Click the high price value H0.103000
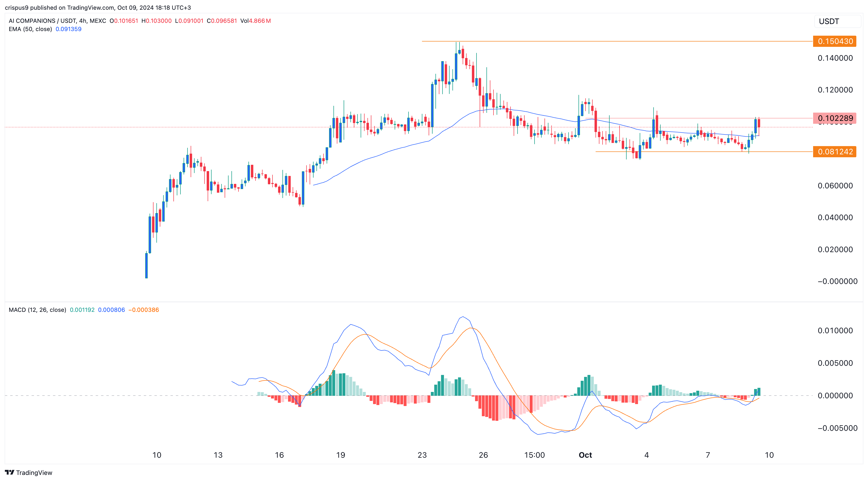The image size is (868, 481). (x=156, y=21)
